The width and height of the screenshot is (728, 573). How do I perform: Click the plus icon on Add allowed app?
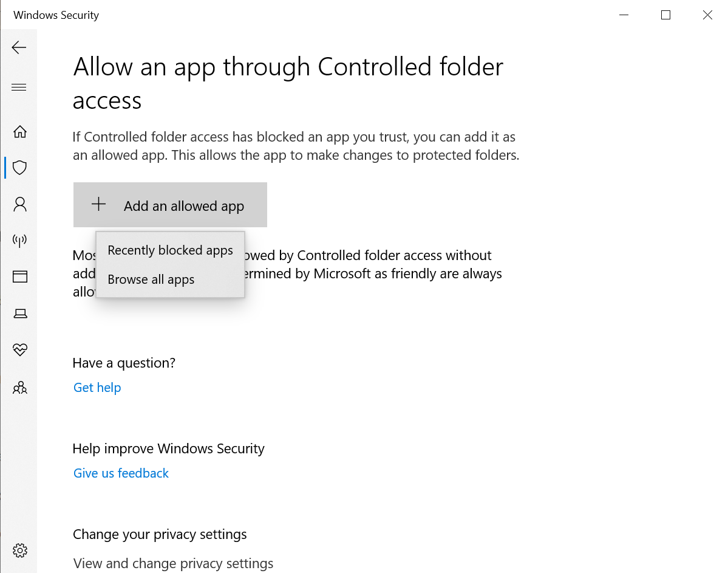coord(98,205)
